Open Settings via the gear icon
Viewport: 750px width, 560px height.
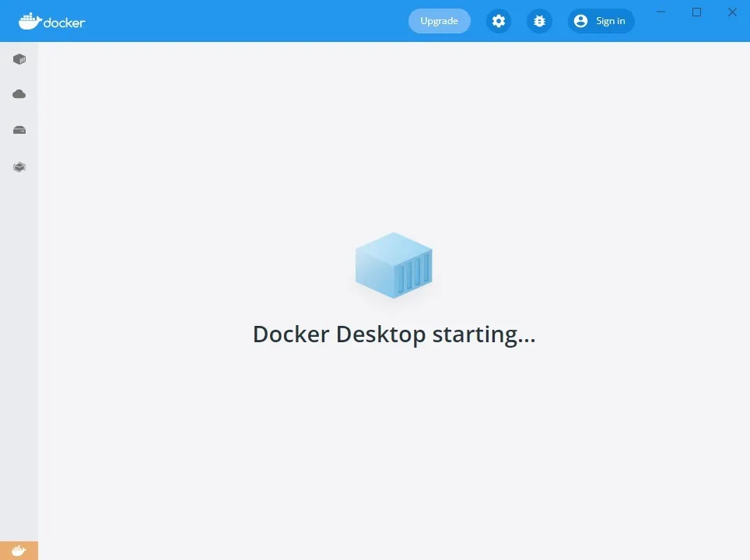coord(499,21)
